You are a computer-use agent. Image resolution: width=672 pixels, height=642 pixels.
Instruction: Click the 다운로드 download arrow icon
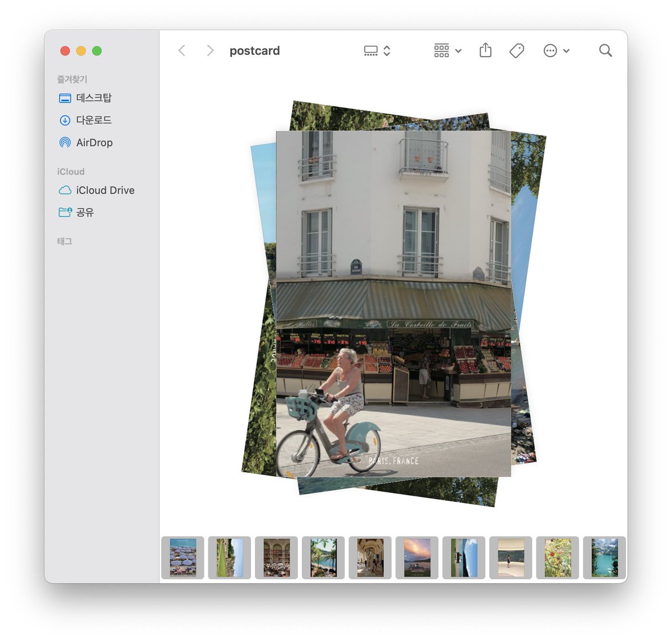(x=65, y=120)
